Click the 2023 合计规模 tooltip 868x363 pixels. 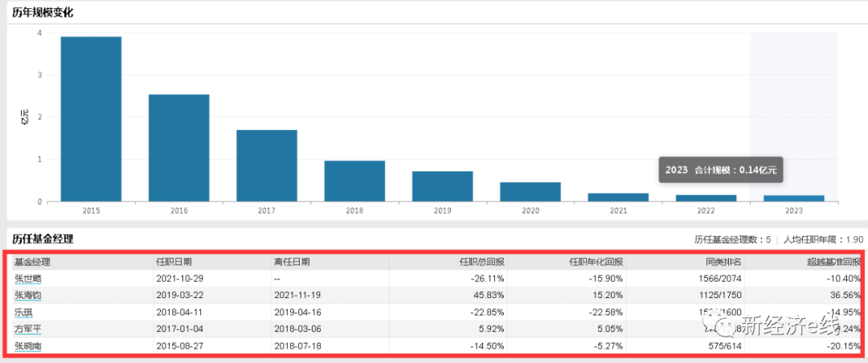pos(722,170)
